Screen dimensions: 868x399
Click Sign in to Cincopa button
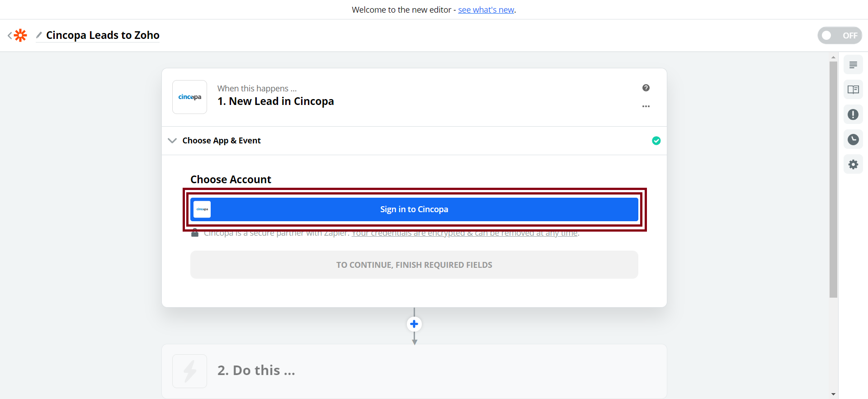414,209
